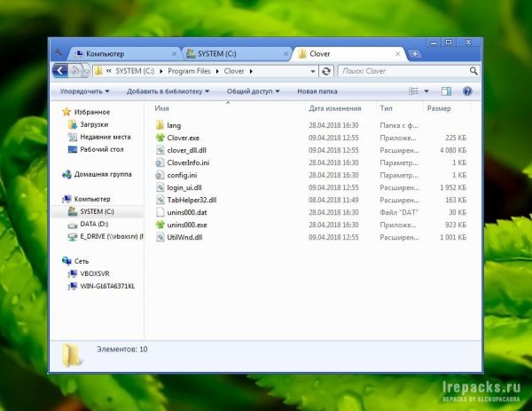
Task: Select the unins000.exe clover icon
Action: [160, 225]
